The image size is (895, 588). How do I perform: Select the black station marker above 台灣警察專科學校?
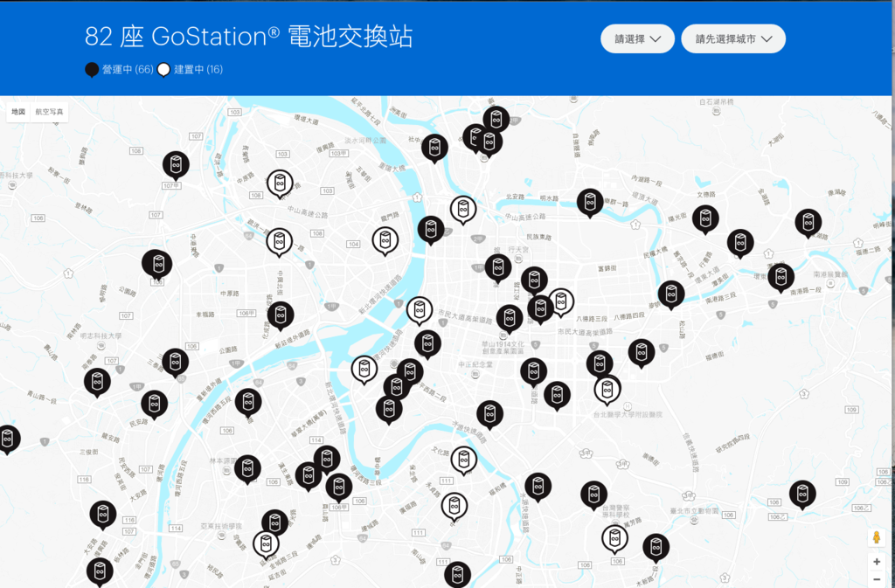coord(593,495)
